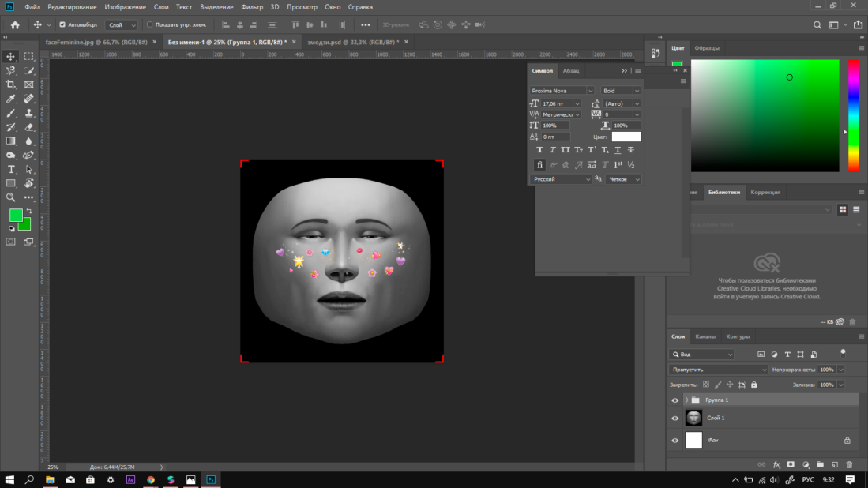Pick the Horizontal Type tool
Screen dimensions: 868x488
tap(11, 170)
